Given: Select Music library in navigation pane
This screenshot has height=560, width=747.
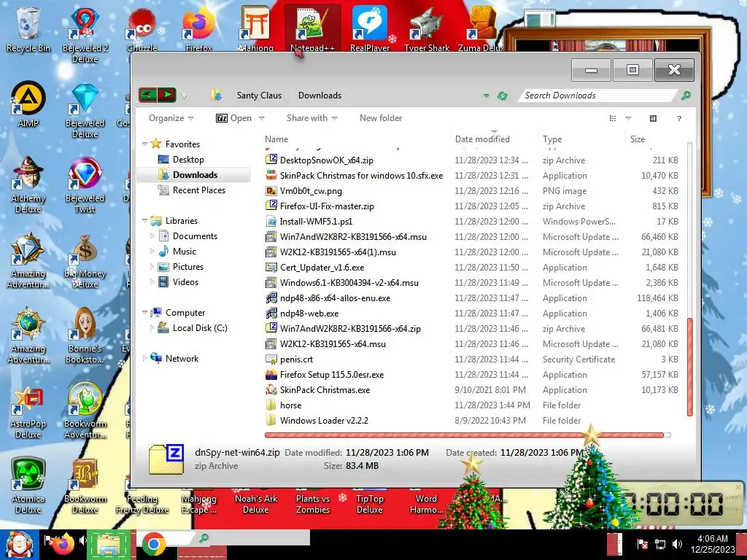Looking at the screenshot, I should point(184,251).
